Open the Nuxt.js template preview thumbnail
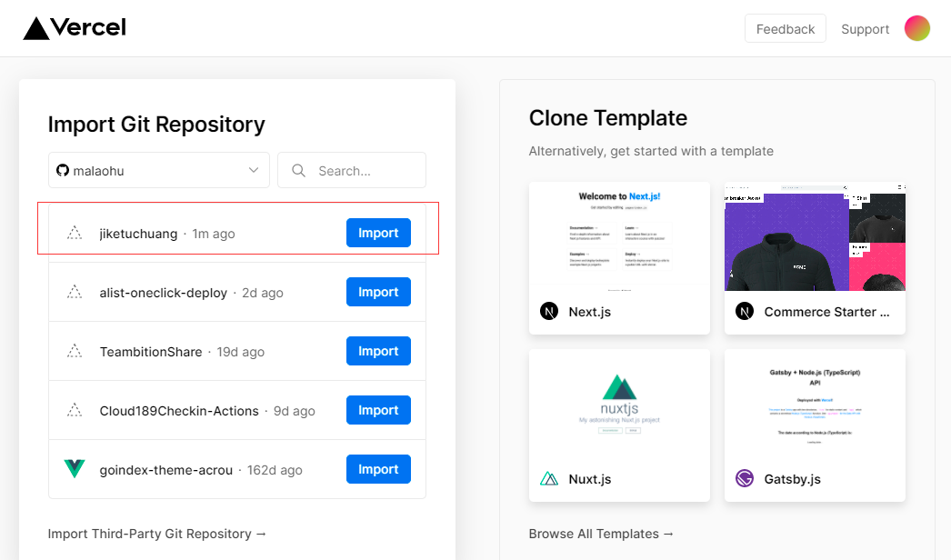This screenshot has height=560, width=951. point(619,404)
